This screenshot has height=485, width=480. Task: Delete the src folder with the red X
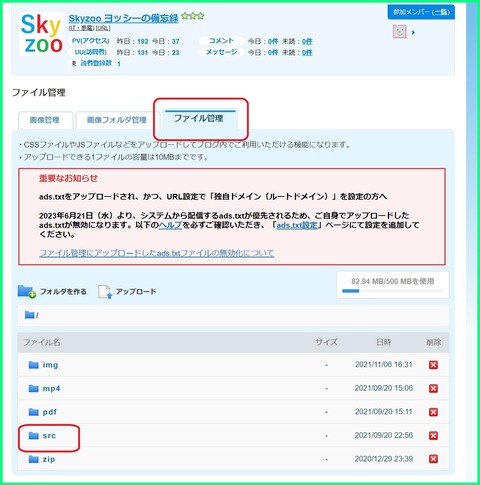(x=433, y=436)
